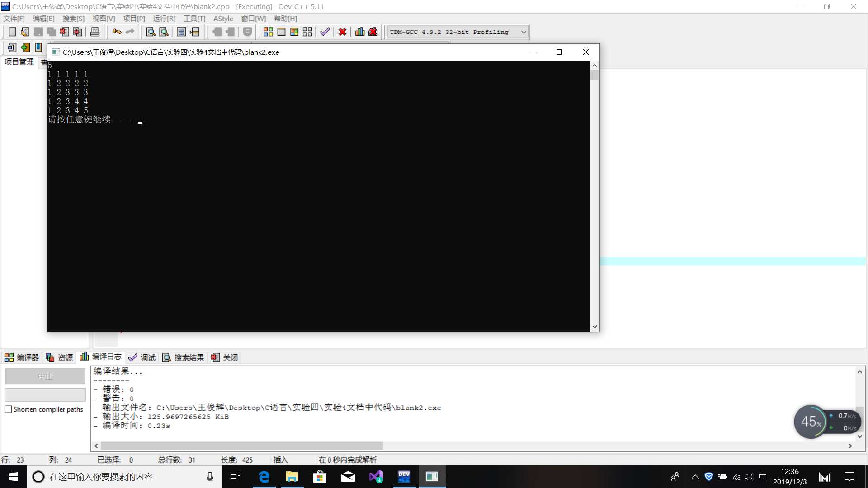
Task: Click the Close file toolbar icon
Action: tap(64, 32)
